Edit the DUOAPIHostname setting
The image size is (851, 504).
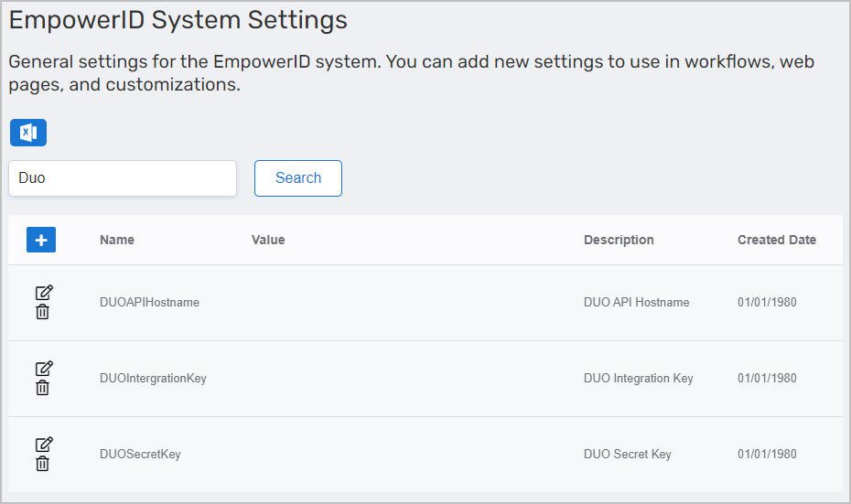[x=43, y=293]
